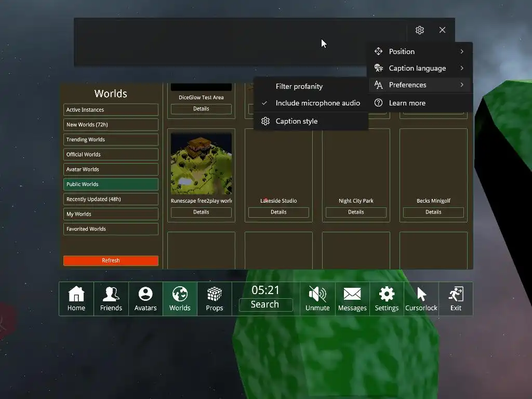532x399 pixels.
Task: Show Official Worlds category
Action: coord(111,154)
